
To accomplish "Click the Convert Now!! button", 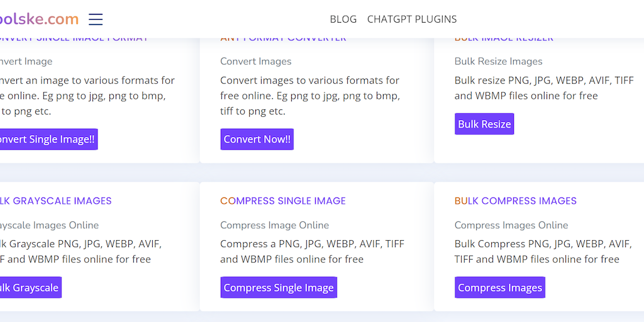I will (257, 139).
